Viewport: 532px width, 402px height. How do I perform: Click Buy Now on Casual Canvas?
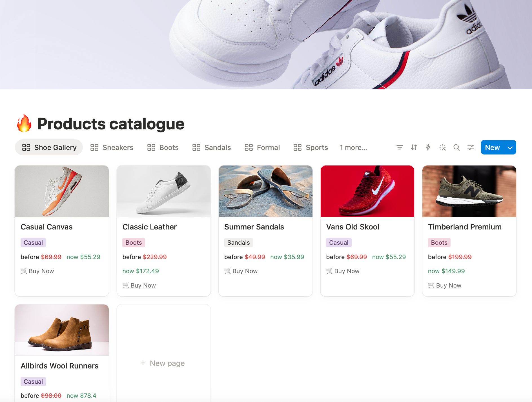coord(37,271)
